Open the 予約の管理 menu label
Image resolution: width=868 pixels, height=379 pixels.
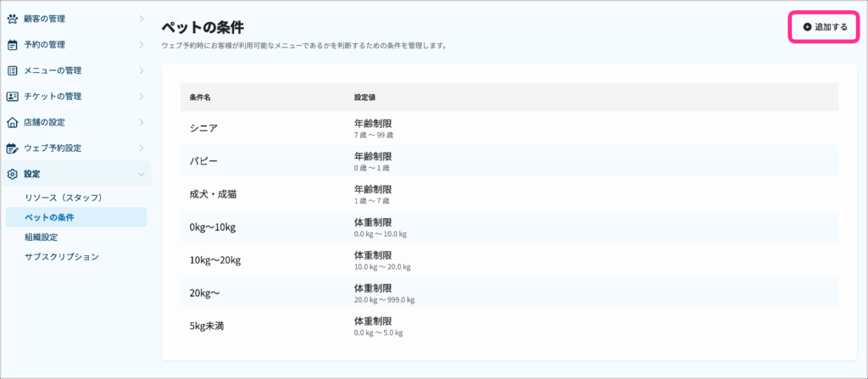tap(44, 45)
